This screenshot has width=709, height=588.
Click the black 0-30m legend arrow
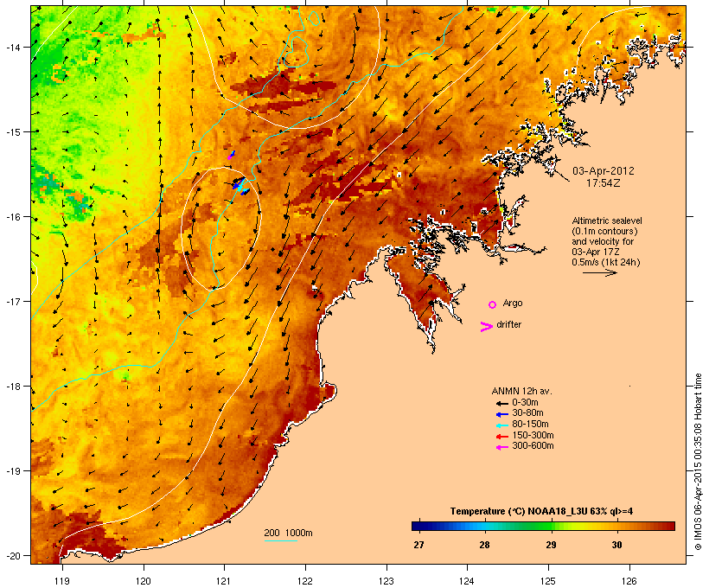coord(502,403)
